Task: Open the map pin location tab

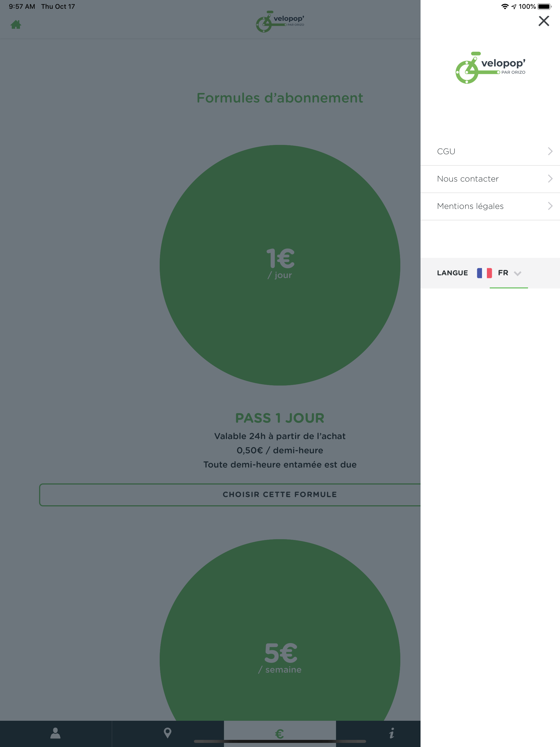Action: coord(168,733)
